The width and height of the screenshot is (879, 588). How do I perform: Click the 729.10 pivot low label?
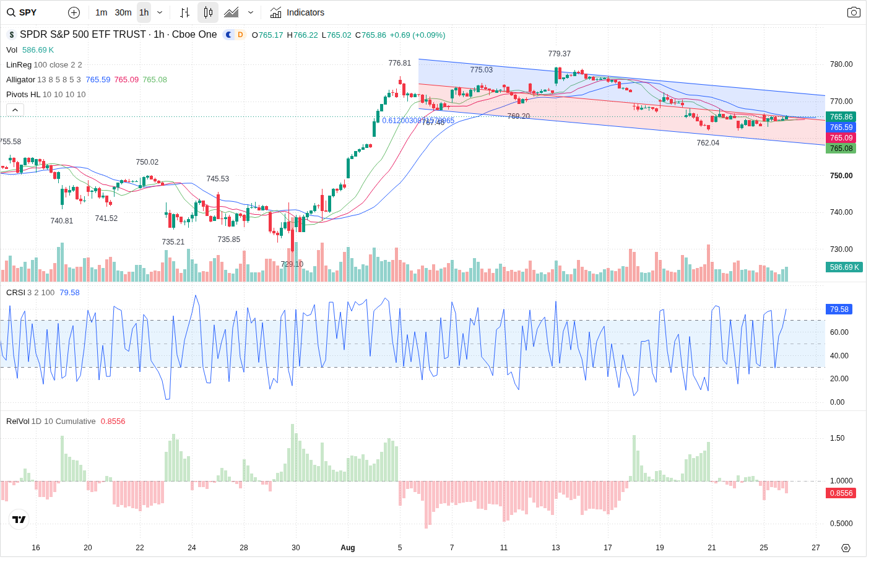[292, 264]
